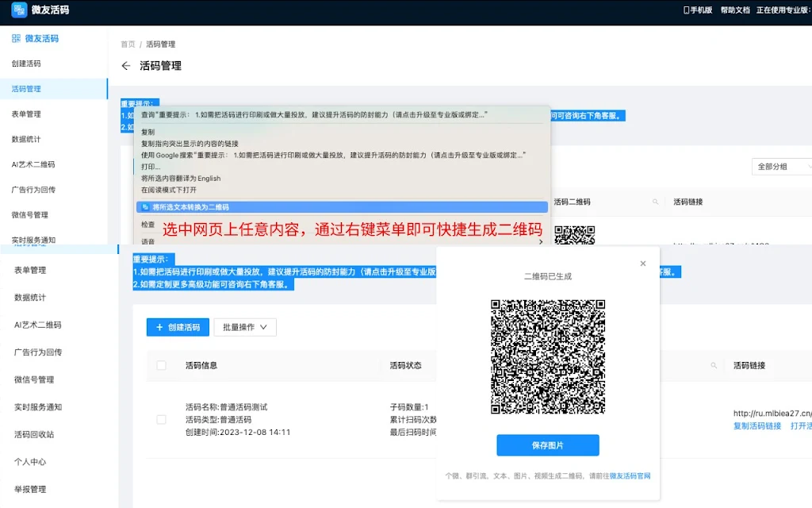
Task: Click the 活码二维码 column header
Action: pyautogui.click(x=573, y=202)
